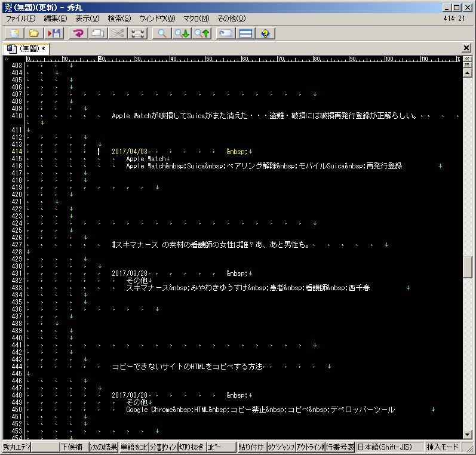The image size is (476, 455).
Task: Find previous with the up-arrow magnifier icon
Action: 201,33
